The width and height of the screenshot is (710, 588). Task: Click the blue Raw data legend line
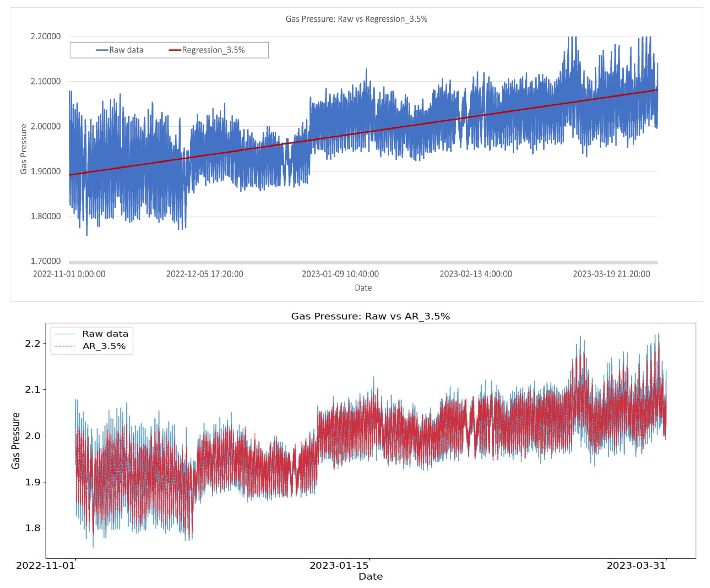[102, 50]
